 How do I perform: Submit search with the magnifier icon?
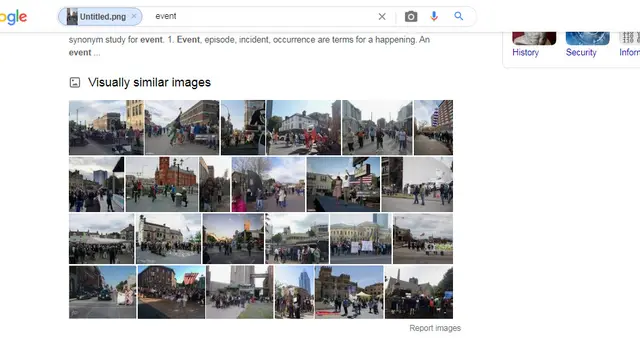point(458,16)
